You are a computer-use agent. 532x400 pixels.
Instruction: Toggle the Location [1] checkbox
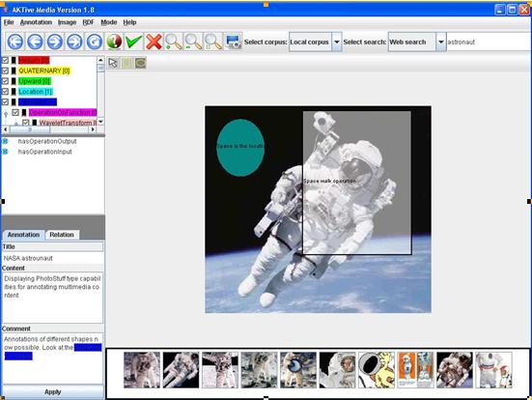coord(5,92)
